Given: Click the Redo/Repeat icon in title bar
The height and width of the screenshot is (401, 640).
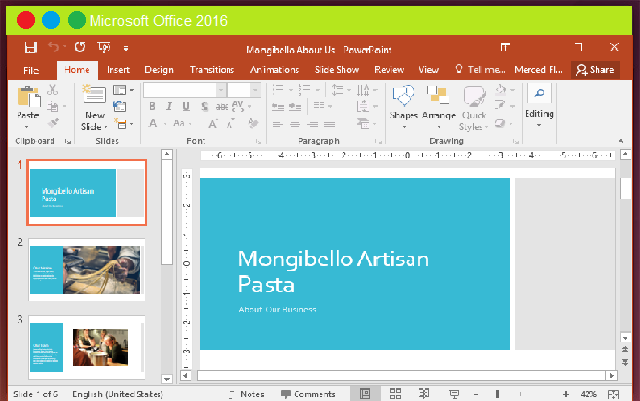Looking at the screenshot, I should tap(79, 47).
